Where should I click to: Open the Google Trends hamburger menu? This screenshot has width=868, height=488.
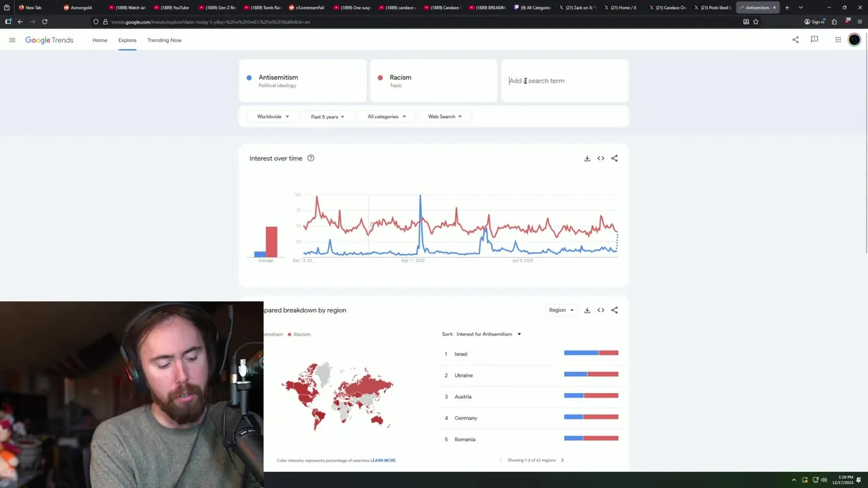point(12,40)
